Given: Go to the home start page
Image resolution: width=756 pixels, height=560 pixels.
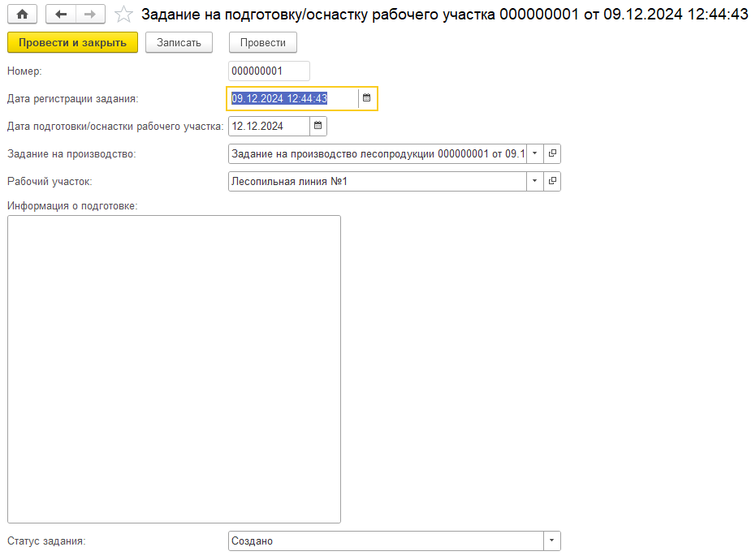Looking at the screenshot, I should tap(22, 14).
